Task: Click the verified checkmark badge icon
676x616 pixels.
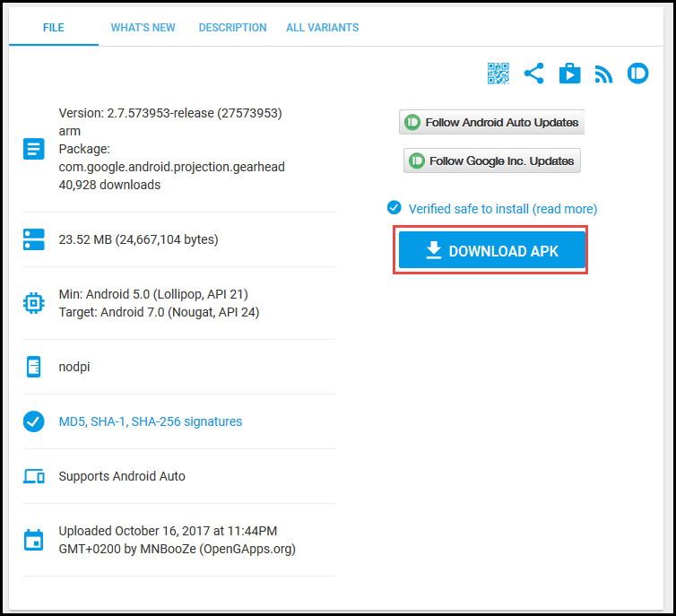Action: coord(394,207)
